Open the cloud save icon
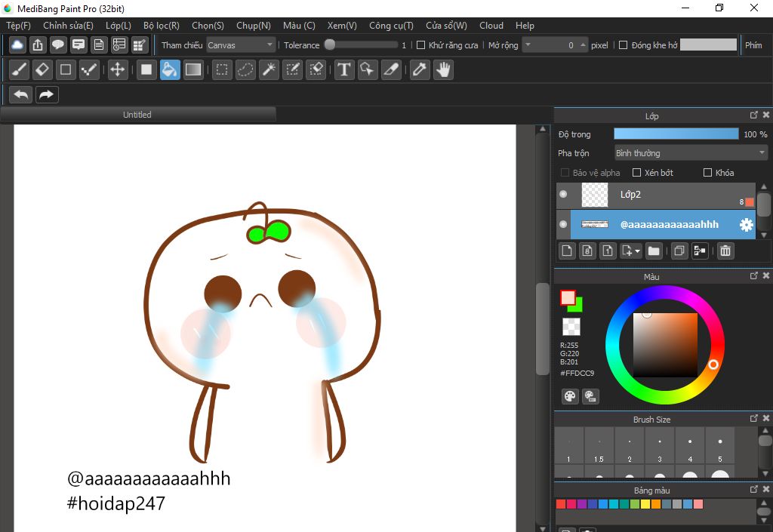 17,45
